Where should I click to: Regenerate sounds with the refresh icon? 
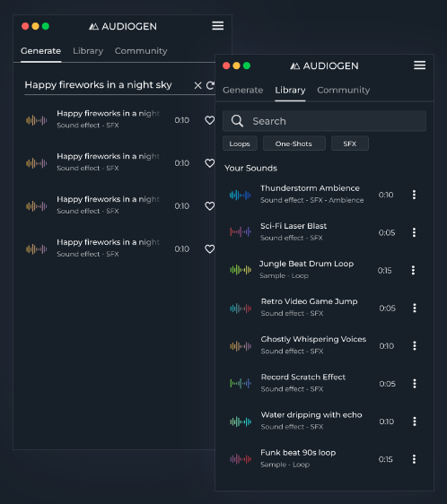pyautogui.click(x=210, y=85)
